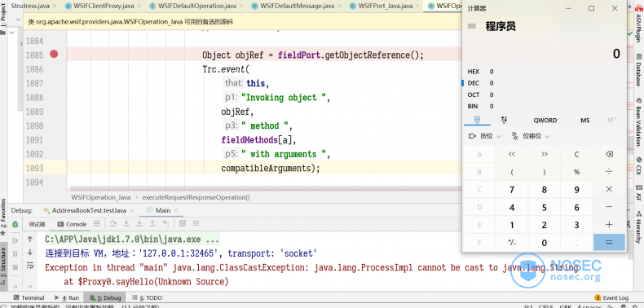The image size is (644, 308).
Task: Click the % modulo key
Action: 576,172
